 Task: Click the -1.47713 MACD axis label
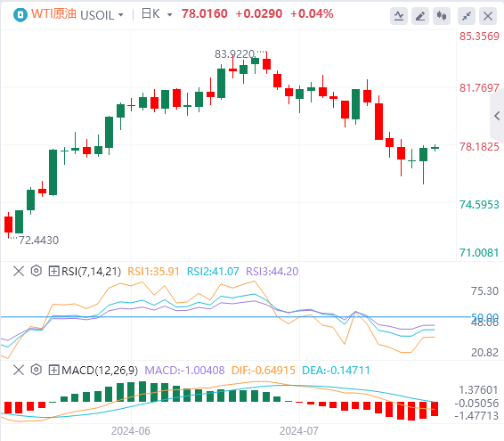click(476, 415)
